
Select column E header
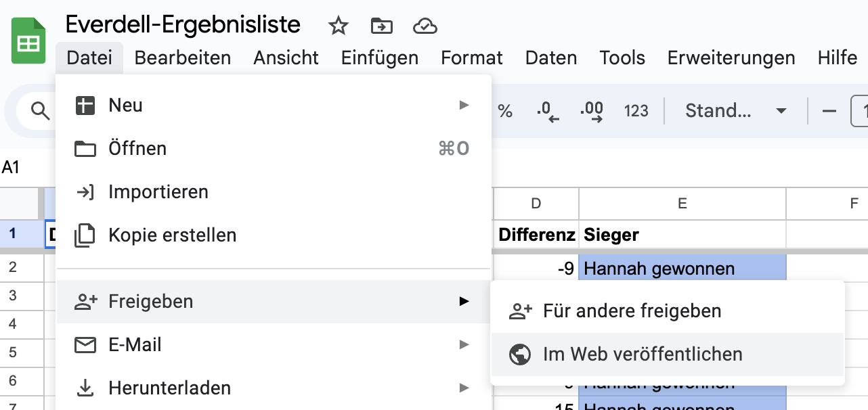coord(682,203)
